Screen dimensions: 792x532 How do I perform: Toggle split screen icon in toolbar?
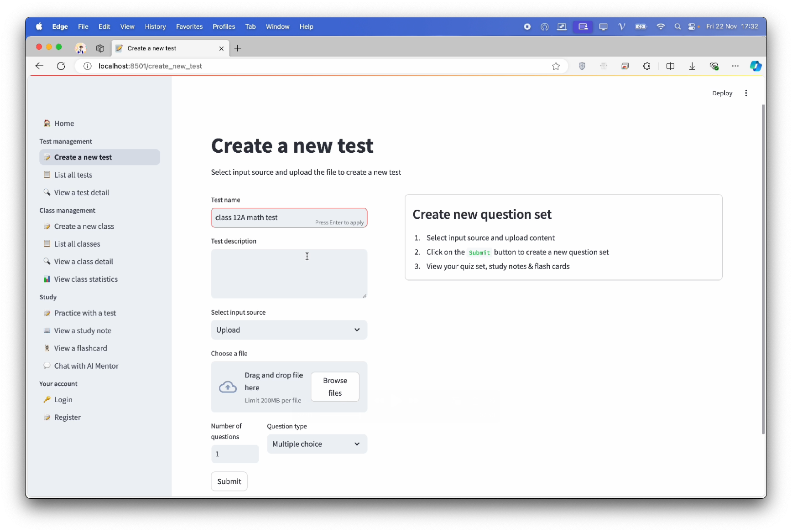point(670,66)
